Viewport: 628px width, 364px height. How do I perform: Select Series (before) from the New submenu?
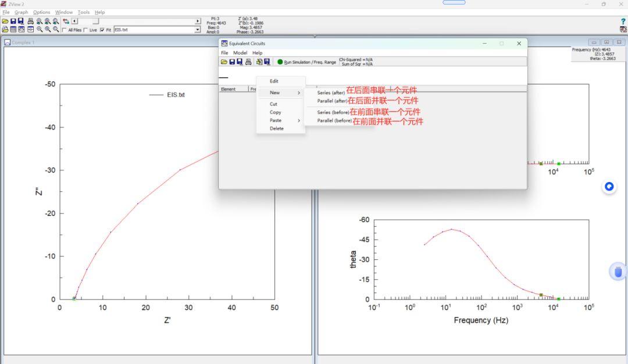333,113
